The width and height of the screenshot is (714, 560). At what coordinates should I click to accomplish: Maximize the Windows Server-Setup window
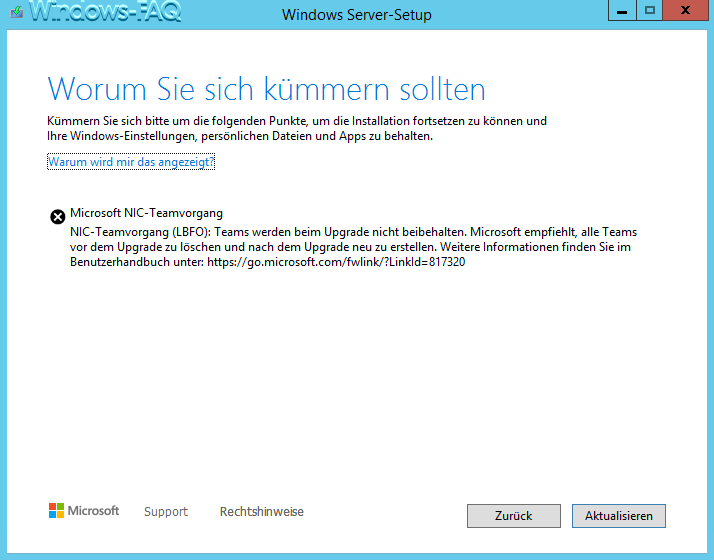tap(649, 11)
